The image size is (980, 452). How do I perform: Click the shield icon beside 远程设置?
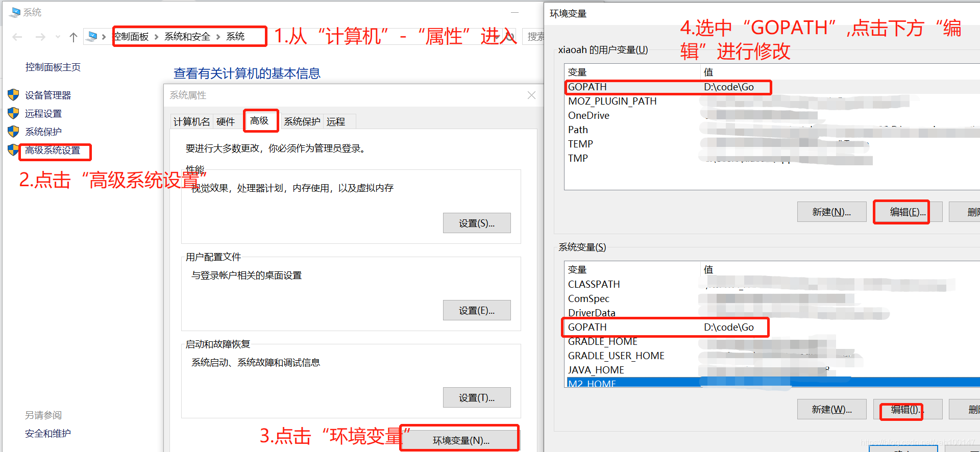(x=13, y=113)
